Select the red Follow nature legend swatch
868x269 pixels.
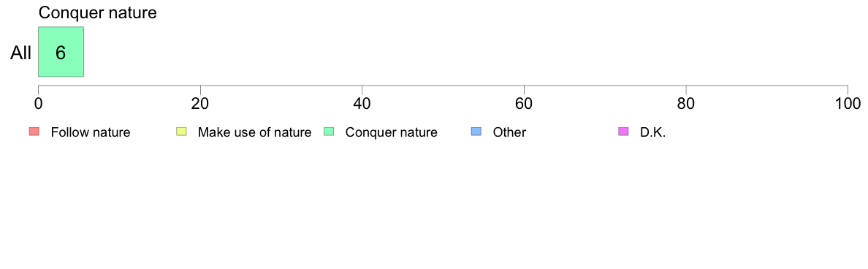click(34, 132)
